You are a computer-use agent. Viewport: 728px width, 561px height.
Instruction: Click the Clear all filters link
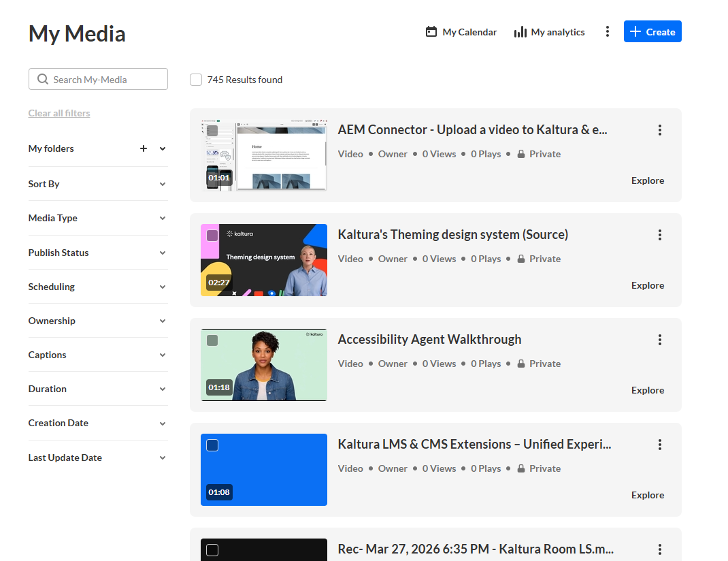(x=59, y=113)
